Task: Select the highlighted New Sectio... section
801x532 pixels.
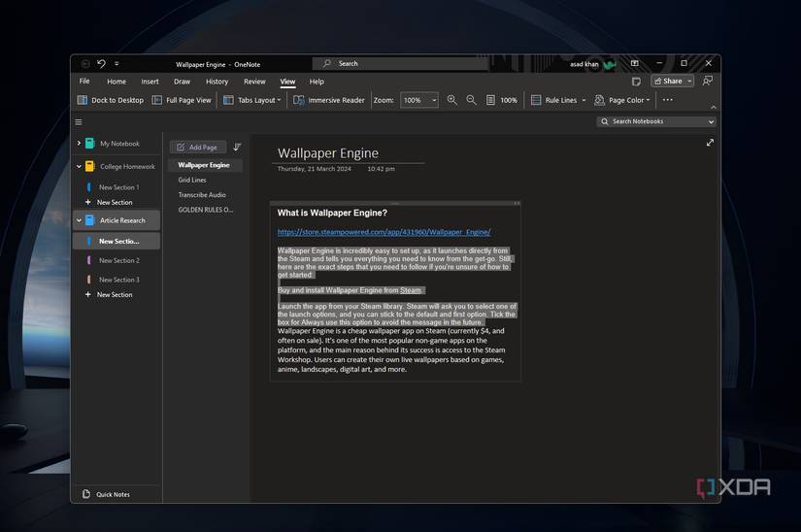Action: click(x=117, y=241)
